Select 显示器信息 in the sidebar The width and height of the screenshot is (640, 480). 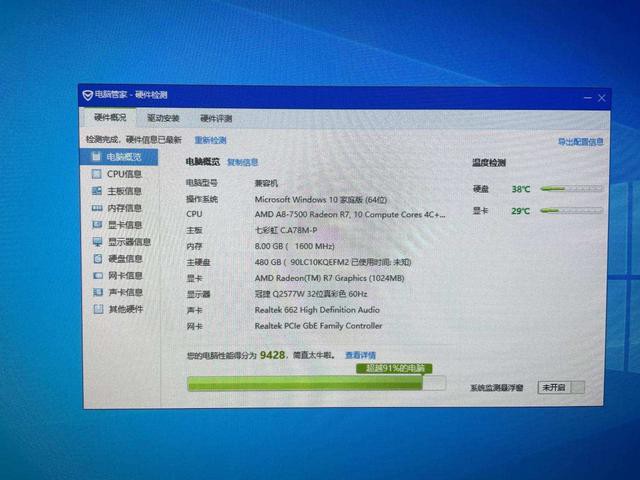pos(129,242)
